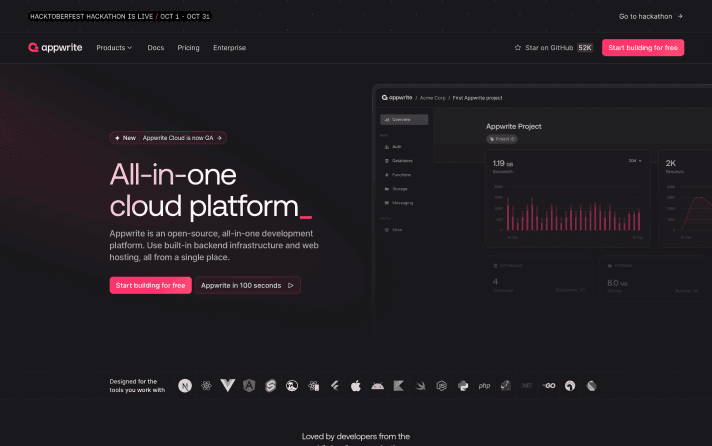Select Overview in the dashboard preview sidebar

[x=404, y=119]
